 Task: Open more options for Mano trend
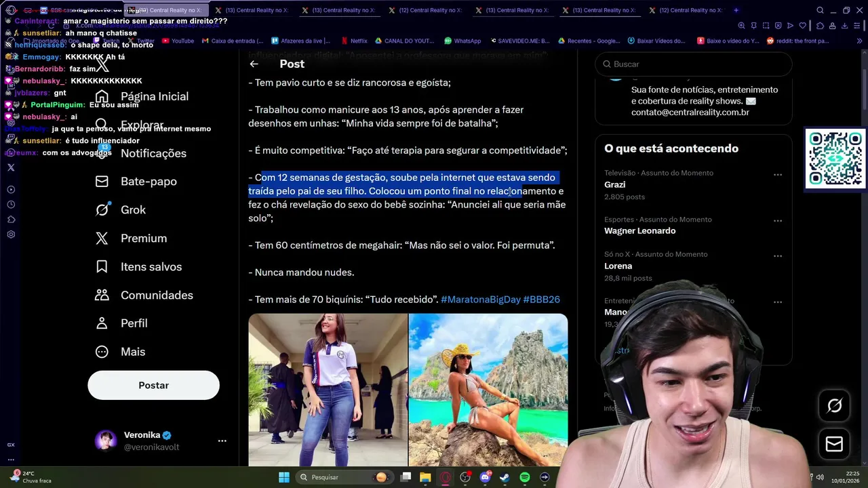click(778, 302)
